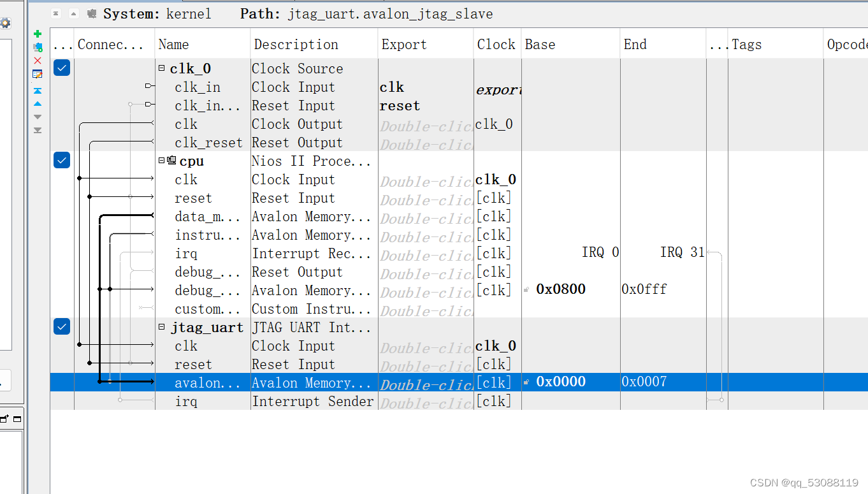Select the jtag_uart irq Interrupt Sender row

pos(459,401)
